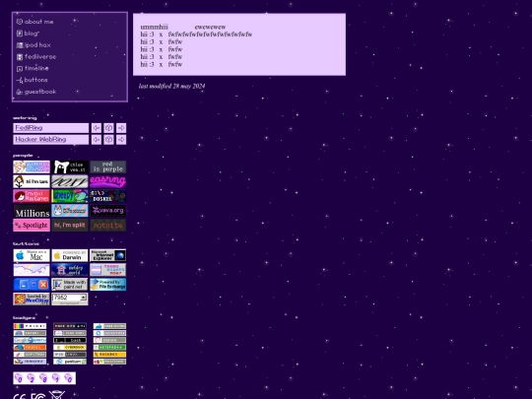Open the 'hosted by NeoCities' button
This screenshot has width=532, height=399.
tap(32, 299)
